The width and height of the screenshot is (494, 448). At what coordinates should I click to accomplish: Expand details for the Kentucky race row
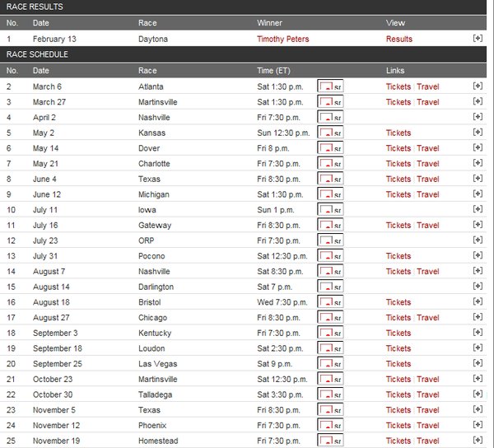coord(478,333)
